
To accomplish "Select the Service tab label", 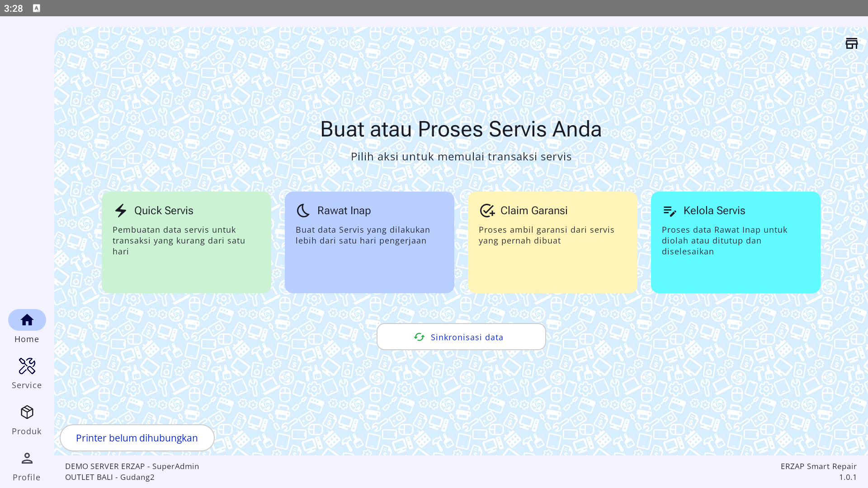I will [27, 385].
